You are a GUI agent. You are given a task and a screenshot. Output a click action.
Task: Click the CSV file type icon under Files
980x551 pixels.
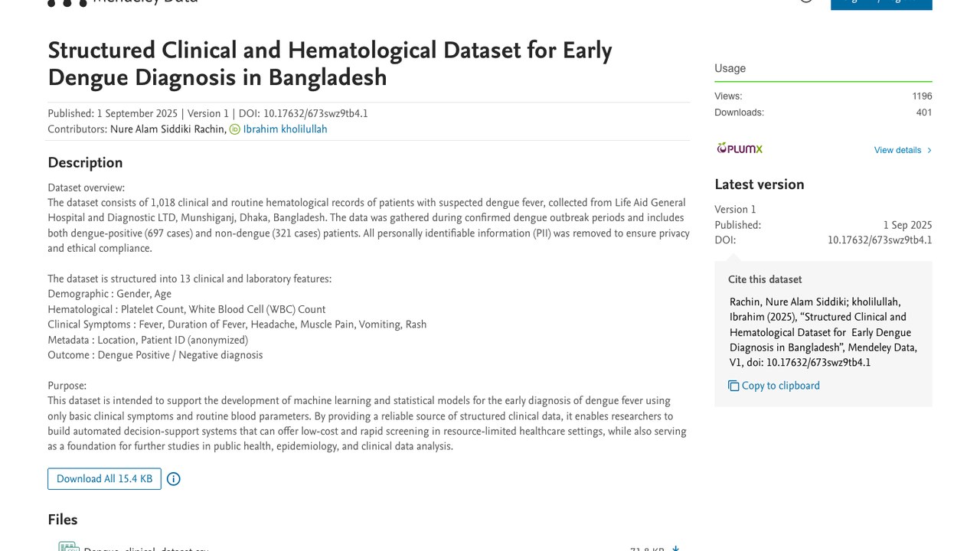(x=69, y=547)
